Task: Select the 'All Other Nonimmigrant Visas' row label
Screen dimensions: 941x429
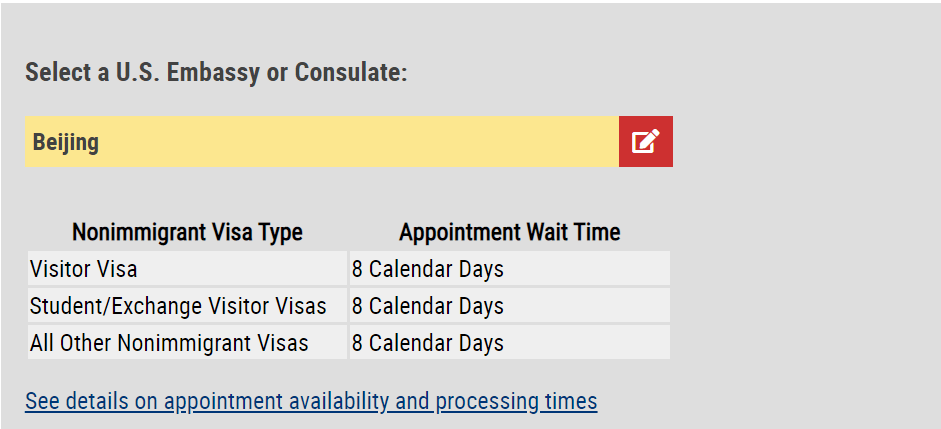Action: point(169,343)
